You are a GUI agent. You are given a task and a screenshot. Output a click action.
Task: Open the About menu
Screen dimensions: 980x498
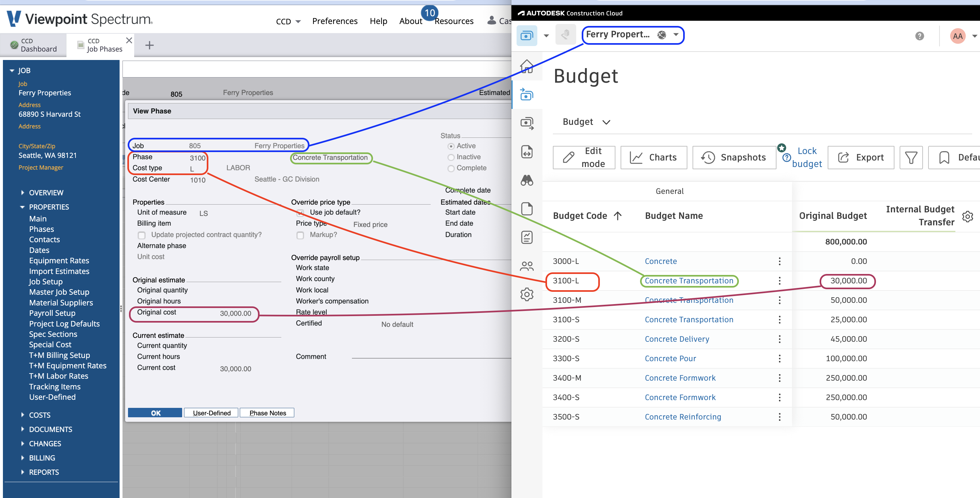pos(411,21)
